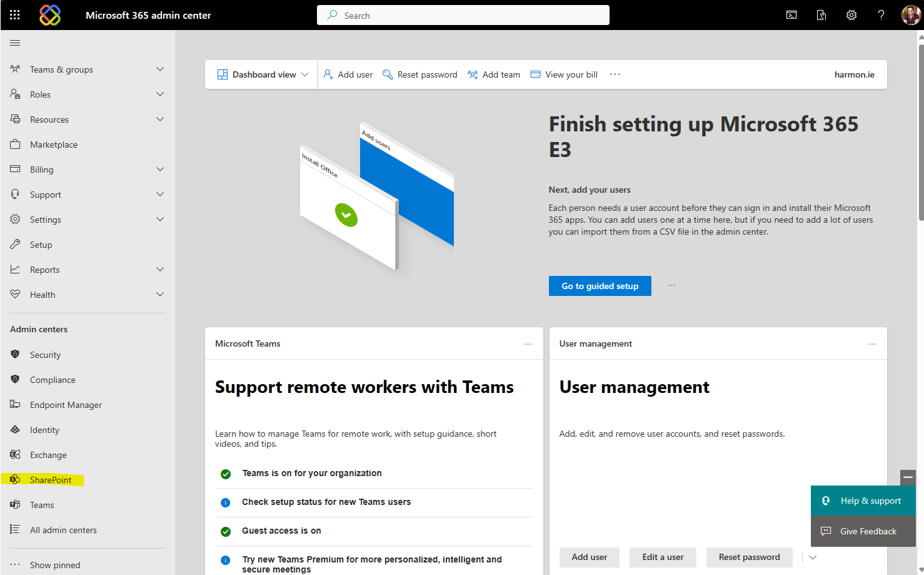The width and height of the screenshot is (924, 575).
Task: Click Reset password in the command bar
Action: 420,74
